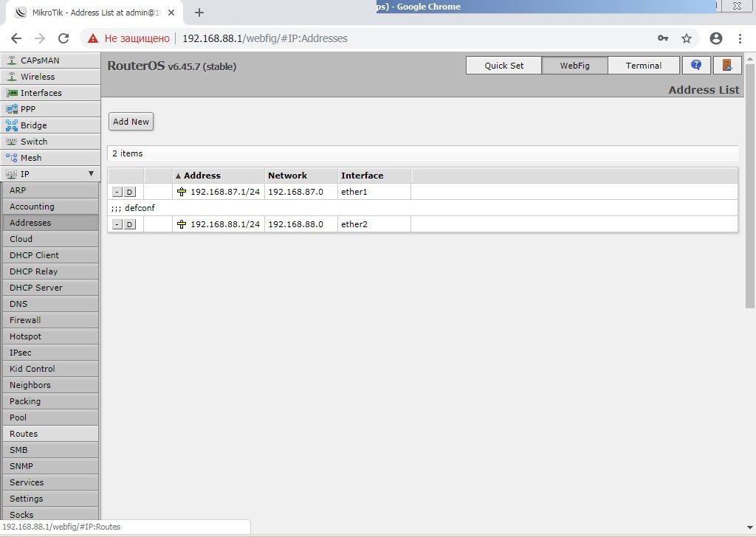The height and width of the screenshot is (537, 756).
Task: Click the PPP computers icon
Action: pos(12,109)
